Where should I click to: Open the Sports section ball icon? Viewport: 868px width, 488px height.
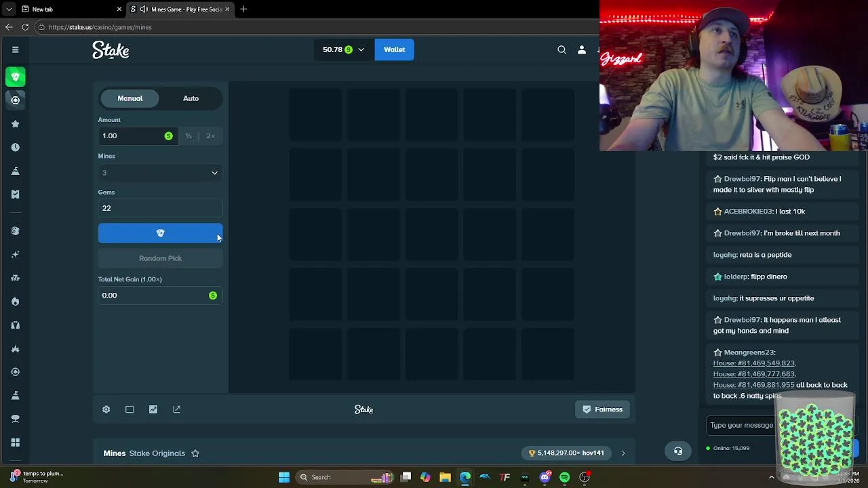coord(15,100)
